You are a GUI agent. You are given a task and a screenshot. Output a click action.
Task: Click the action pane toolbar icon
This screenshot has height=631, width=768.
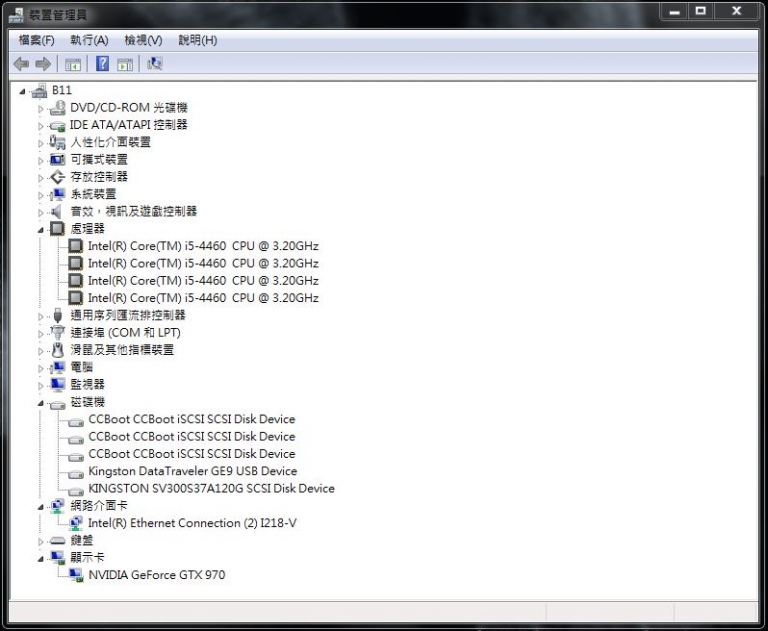pyautogui.click(x=125, y=64)
